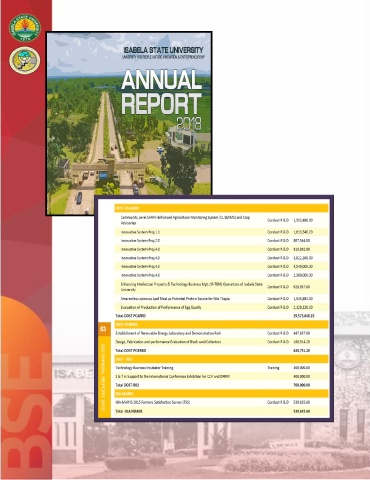The width and height of the screenshot is (370, 480).
Task: Select the Enhancing Intellectual Property IP-TBM row
Action: [221, 287]
